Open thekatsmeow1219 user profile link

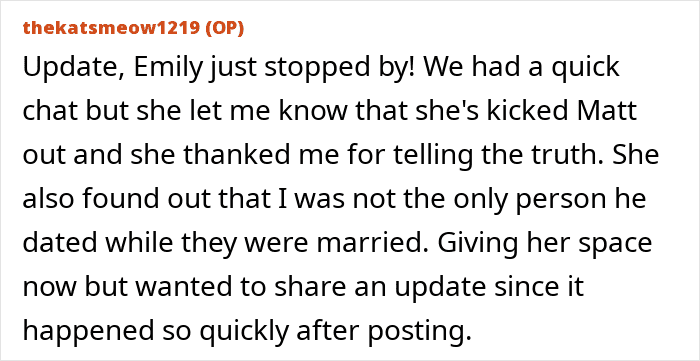click(x=111, y=28)
